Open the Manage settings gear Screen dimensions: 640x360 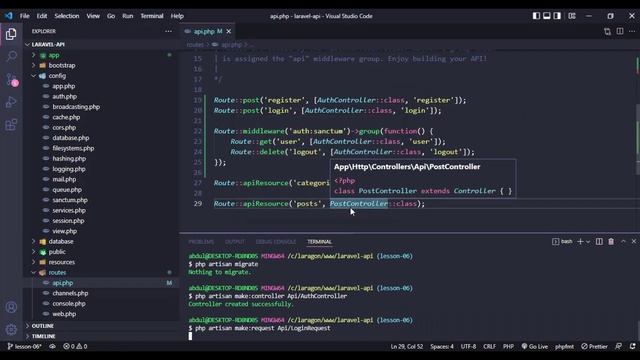coord(11,329)
